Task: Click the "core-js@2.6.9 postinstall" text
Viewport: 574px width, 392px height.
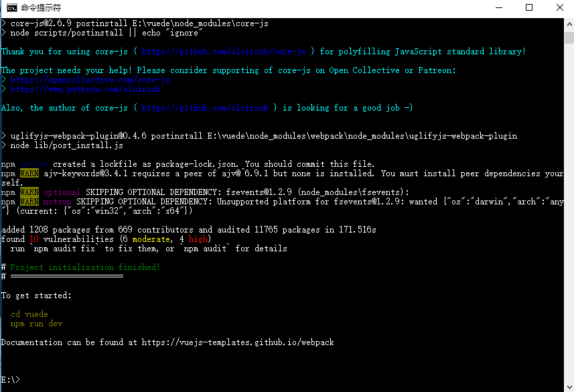Action: [69, 23]
